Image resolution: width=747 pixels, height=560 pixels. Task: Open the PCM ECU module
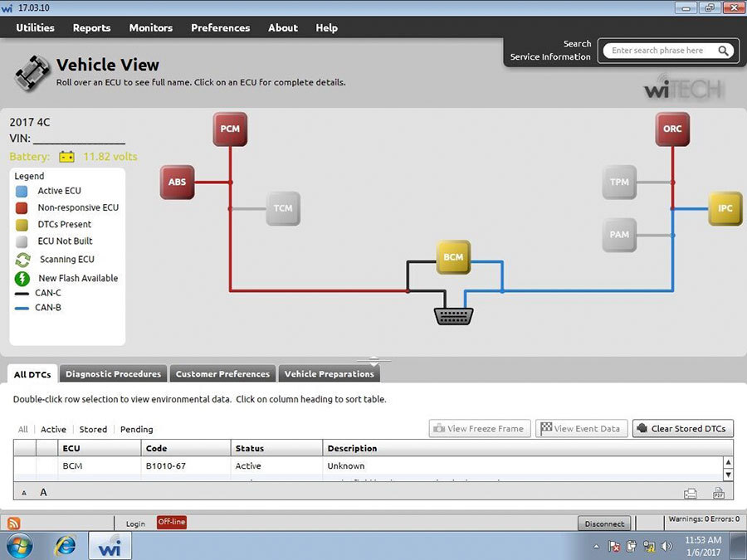point(230,129)
